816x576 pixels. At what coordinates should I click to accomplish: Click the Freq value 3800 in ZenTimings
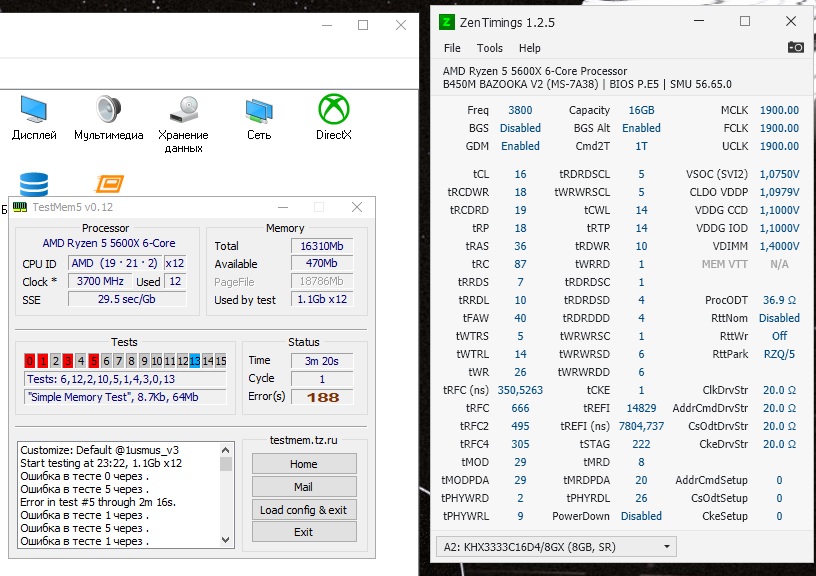coord(520,110)
